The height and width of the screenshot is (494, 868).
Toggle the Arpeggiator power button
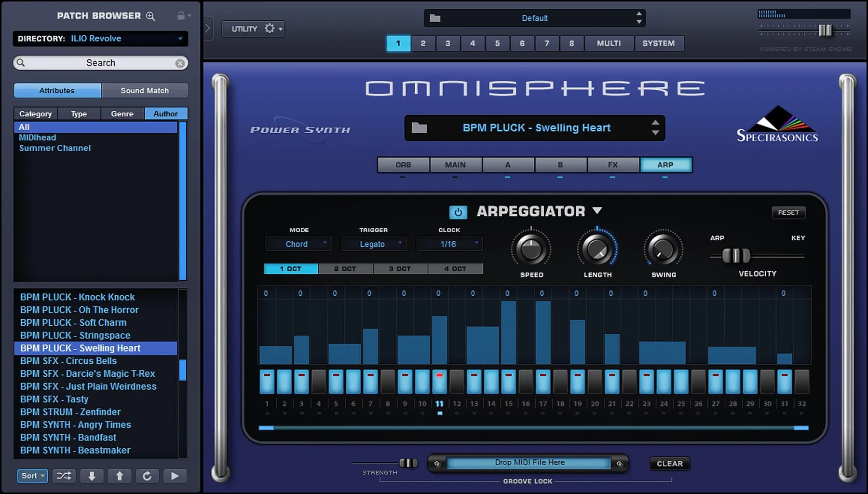458,212
